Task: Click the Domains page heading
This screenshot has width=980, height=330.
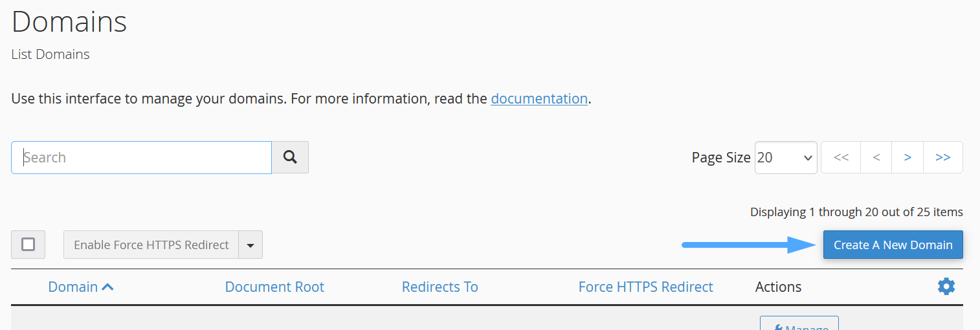Action: pyautogui.click(x=69, y=22)
